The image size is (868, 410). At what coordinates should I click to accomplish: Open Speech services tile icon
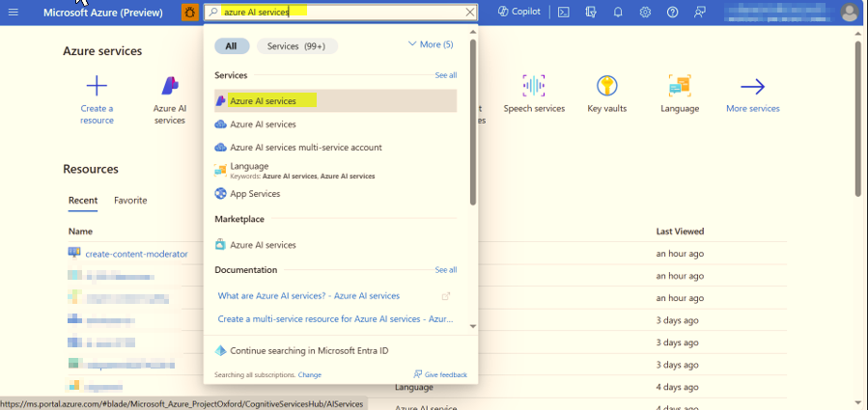(534, 86)
